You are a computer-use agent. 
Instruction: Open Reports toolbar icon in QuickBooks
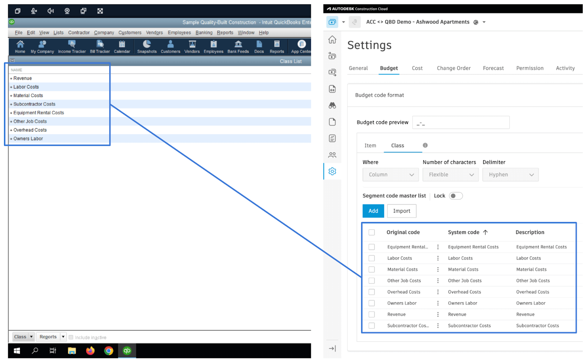click(277, 47)
